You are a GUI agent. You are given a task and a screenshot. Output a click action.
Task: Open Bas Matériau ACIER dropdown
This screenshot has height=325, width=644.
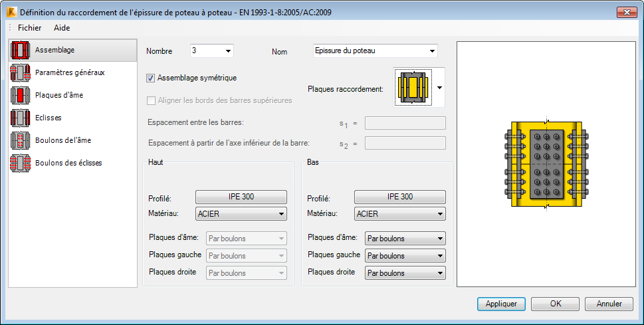click(x=399, y=214)
